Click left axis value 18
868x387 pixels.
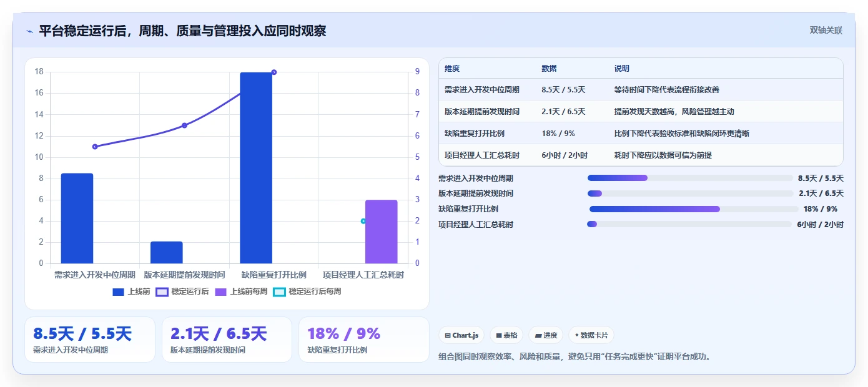(39, 72)
